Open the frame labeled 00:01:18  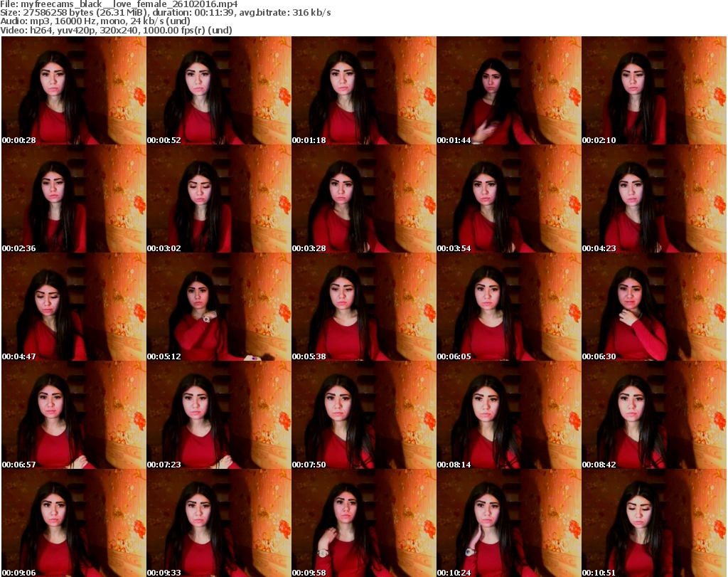coord(363,90)
